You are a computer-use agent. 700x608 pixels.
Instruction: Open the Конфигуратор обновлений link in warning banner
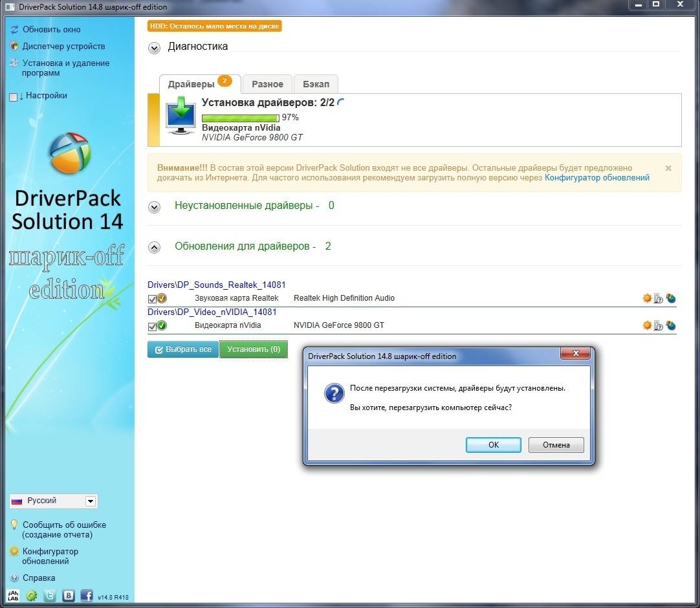597,178
